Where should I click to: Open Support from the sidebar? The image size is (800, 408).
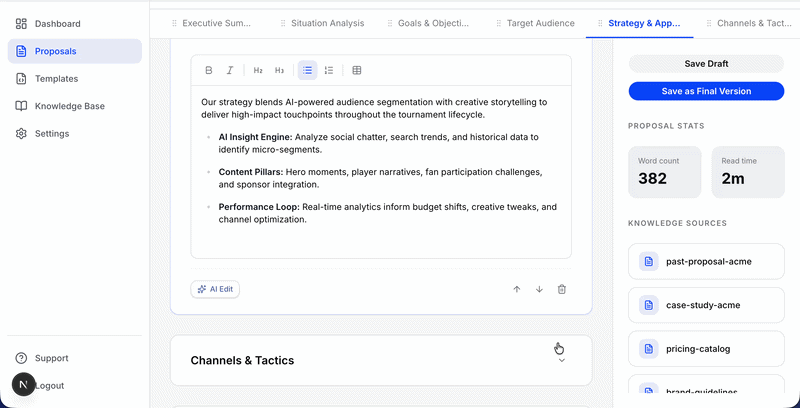click(74, 358)
